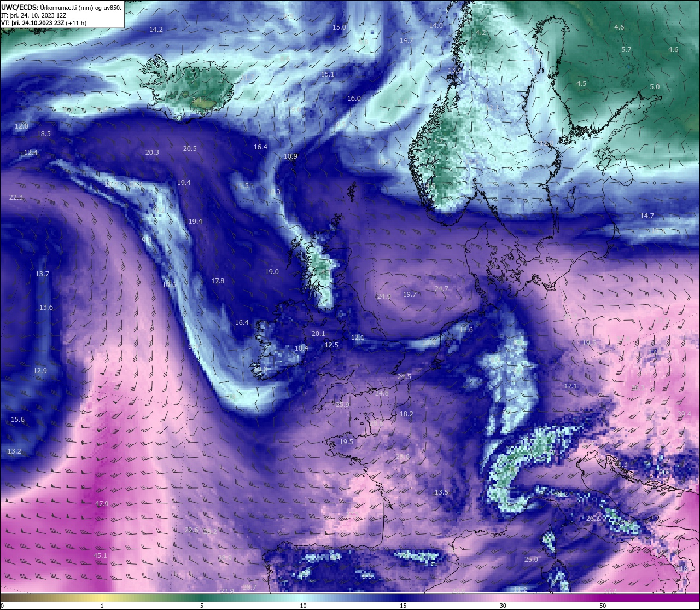Click the 18.5 value southwest of Iceland
The height and width of the screenshot is (610, 700).
(44, 134)
